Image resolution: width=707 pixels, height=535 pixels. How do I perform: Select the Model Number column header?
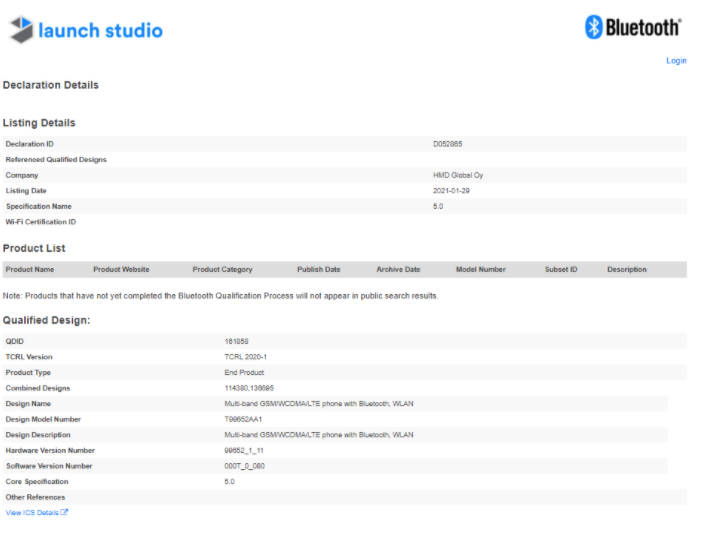tap(480, 269)
